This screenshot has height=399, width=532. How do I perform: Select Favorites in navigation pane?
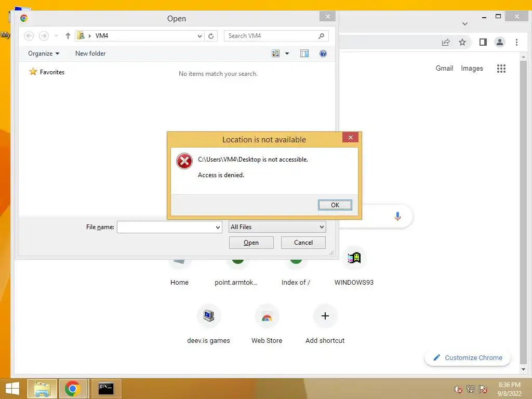click(x=47, y=72)
